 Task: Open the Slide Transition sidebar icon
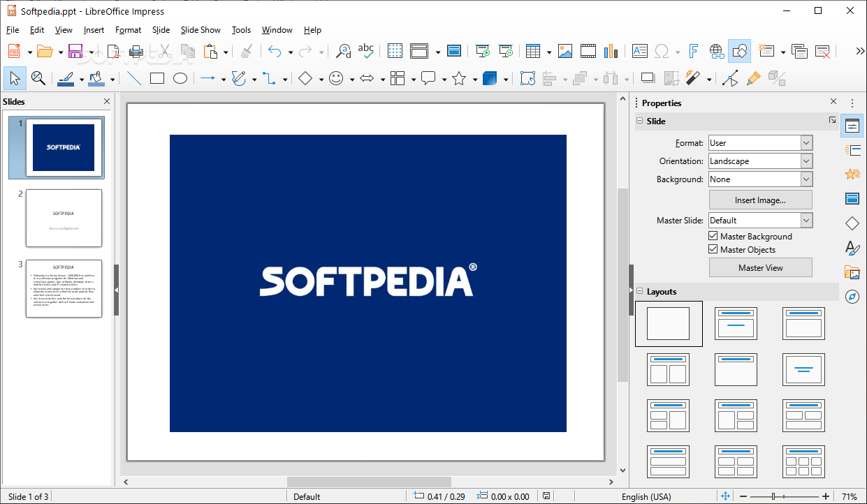pyautogui.click(x=852, y=150)
